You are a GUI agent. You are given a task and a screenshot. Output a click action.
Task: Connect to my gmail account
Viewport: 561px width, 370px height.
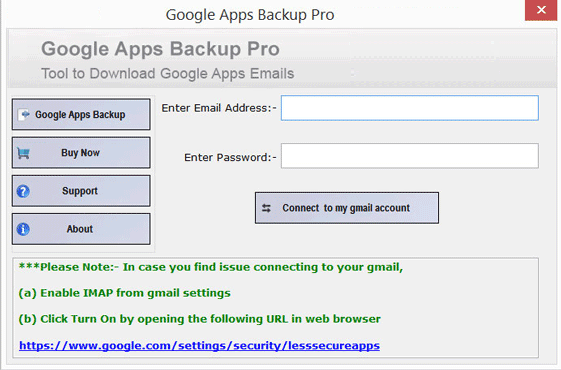click(347, 208)
